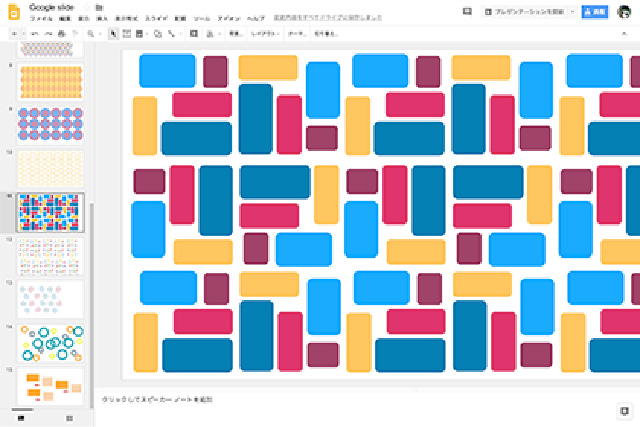Click the new slide plus button
This screenshot has width=640, height=427.
tap(14, 34)
